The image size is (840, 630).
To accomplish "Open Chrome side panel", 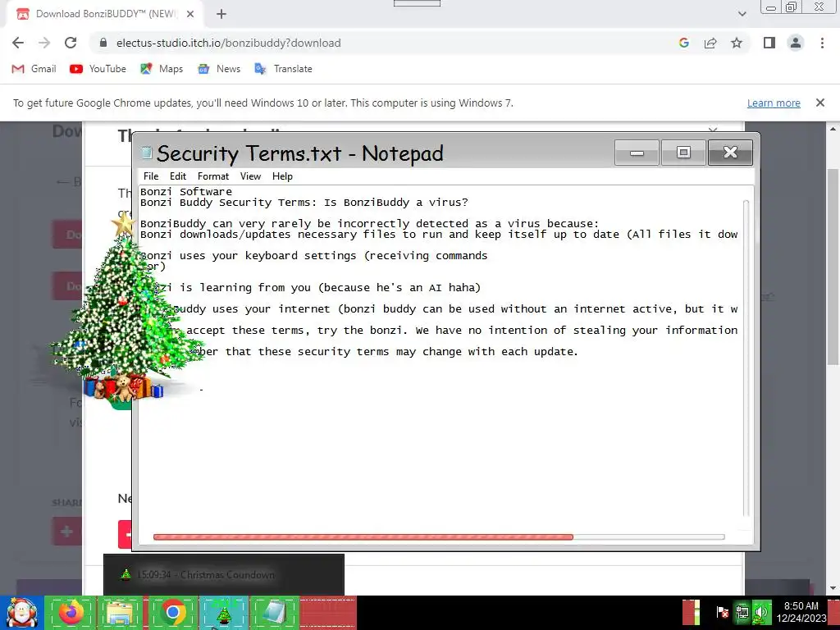I will coord(769,43).
